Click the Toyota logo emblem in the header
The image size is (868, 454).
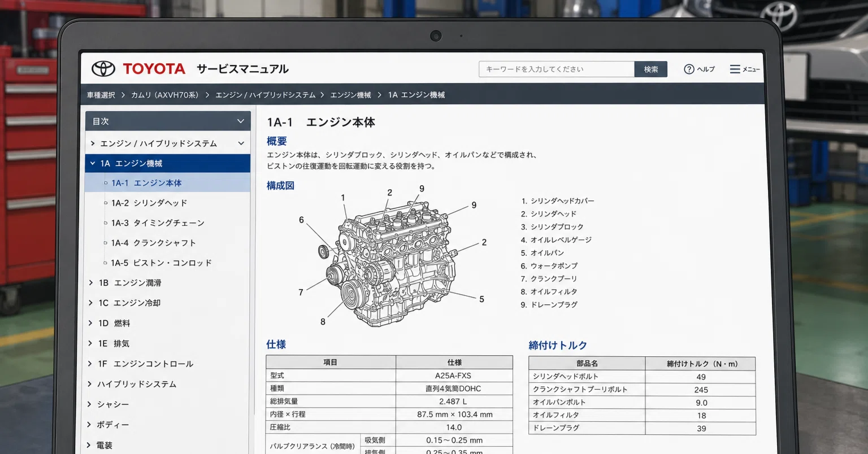[x=103, y=69]
